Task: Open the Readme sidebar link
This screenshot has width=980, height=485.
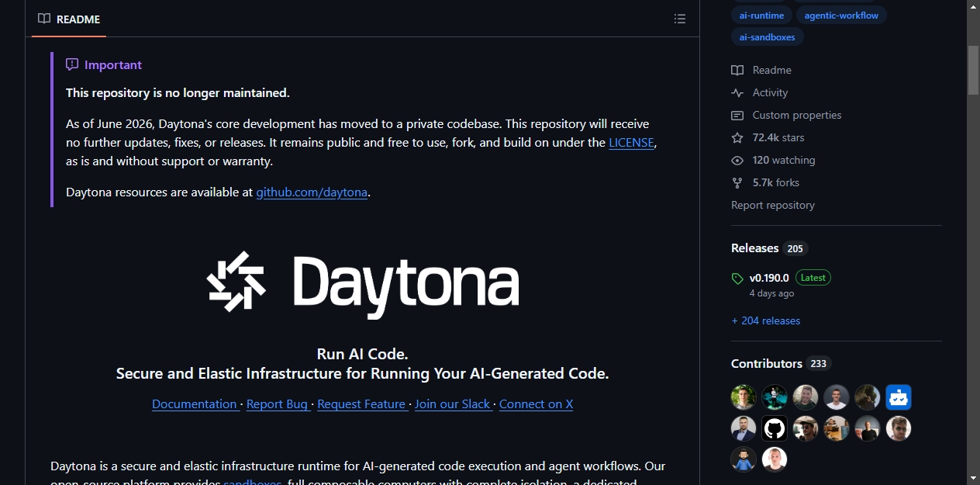Action: pyautogui.click(x=772, y=71)
